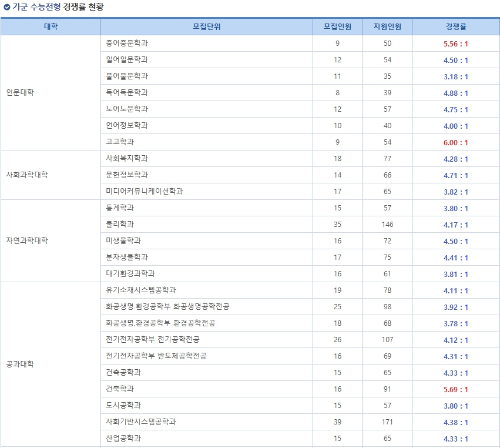
Task: Click the 언어정보학과 row name
Action: coord(127,125)
